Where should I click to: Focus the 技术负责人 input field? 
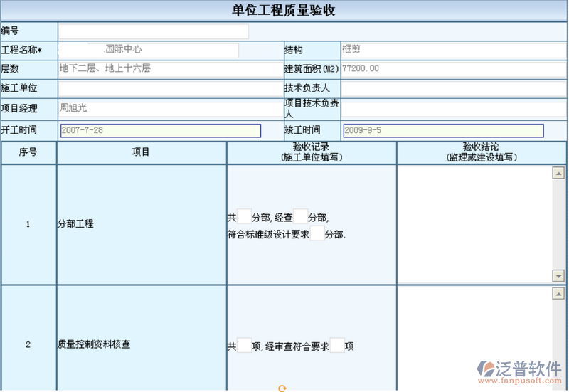pos(453,88)
